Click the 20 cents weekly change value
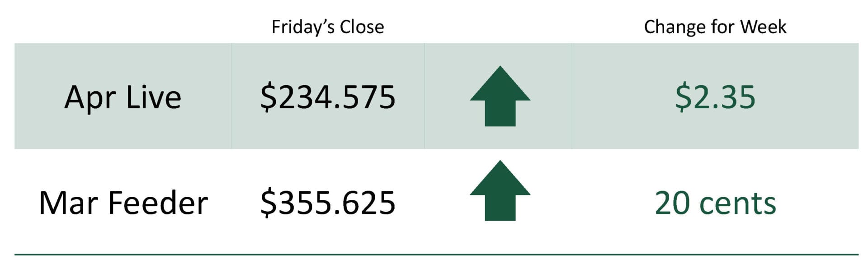This screenshot has height=269, width=868. coord(715,203)
